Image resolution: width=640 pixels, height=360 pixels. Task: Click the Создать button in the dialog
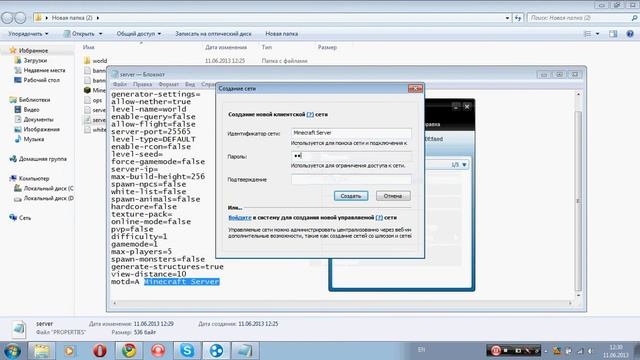[351, 196]
